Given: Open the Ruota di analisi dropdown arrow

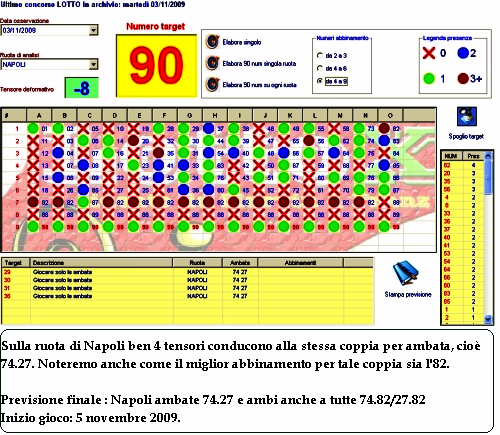Looking at the screenshot, I should (93, 64).
